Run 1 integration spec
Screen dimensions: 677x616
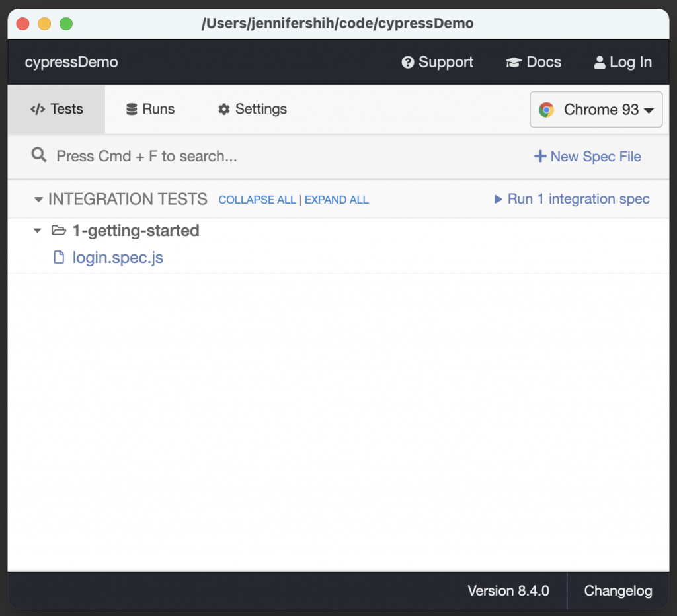coord(572,199)
